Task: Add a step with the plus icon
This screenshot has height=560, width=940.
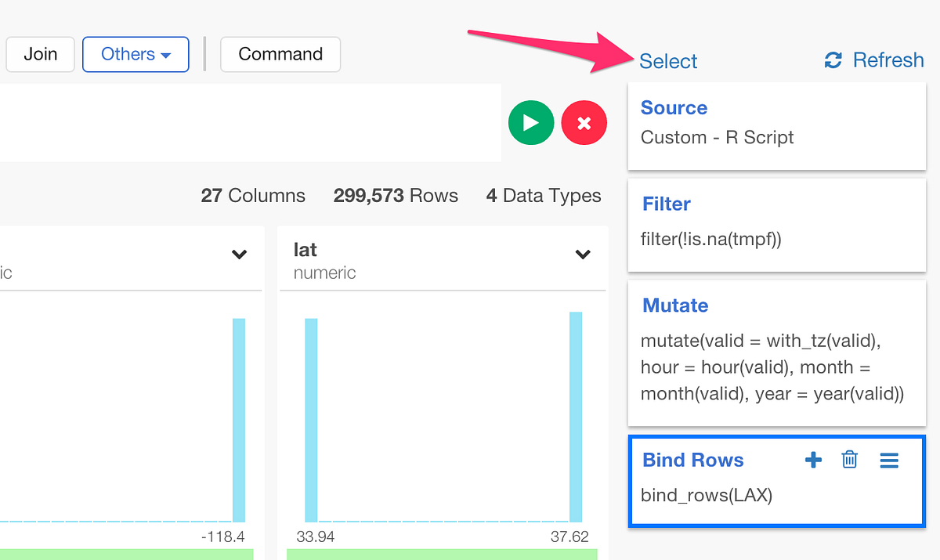Action: coord(813,460)
